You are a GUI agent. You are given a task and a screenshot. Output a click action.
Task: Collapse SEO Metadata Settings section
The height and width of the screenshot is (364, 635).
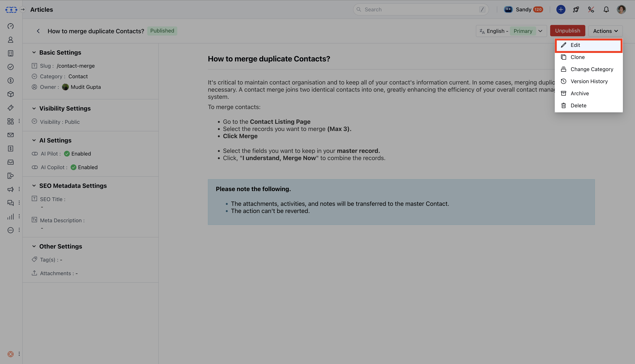[x=34, y=186]
